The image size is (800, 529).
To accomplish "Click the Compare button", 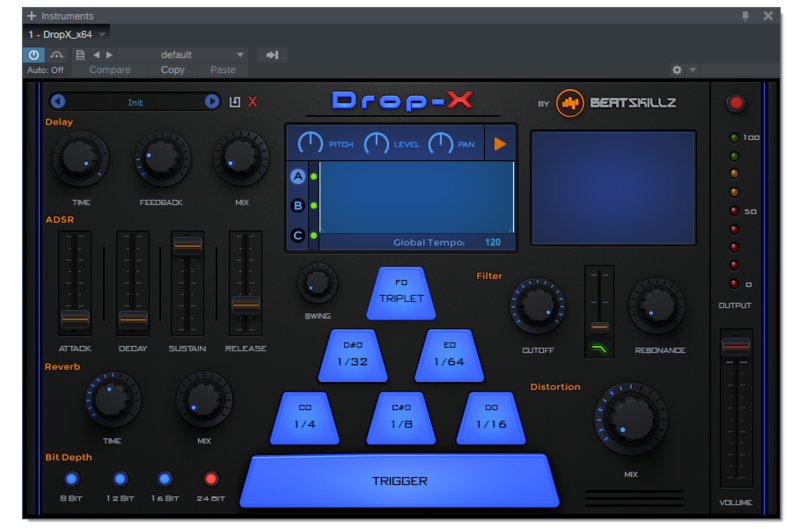I will pyautogui.click(x=110, y=70).
